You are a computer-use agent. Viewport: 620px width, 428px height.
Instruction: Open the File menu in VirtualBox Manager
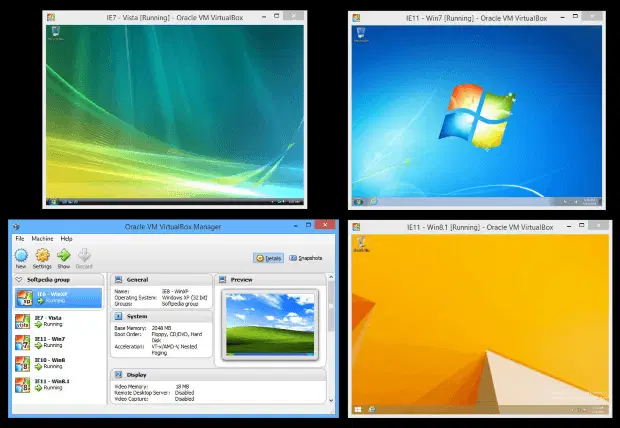tap(20, 239)
